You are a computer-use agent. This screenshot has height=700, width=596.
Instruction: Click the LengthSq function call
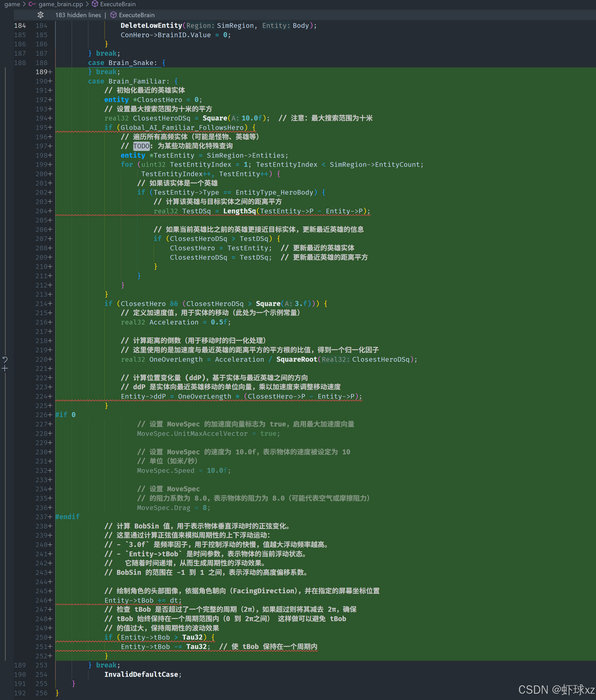(x=239, y=211)
